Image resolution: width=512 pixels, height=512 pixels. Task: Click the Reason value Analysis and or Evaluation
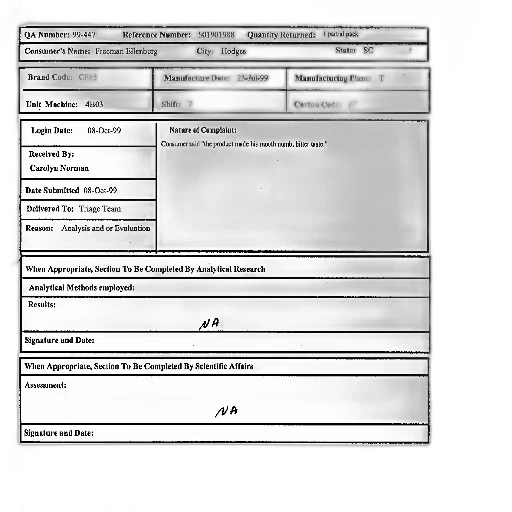106,228
